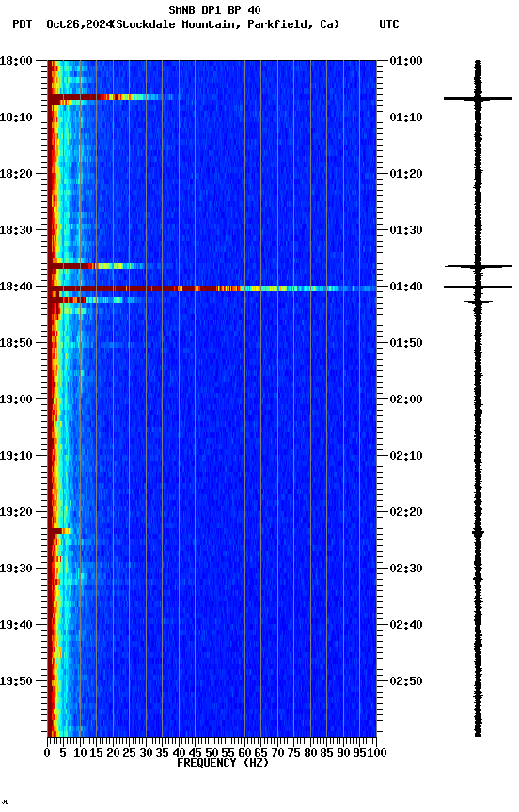519x812 pixels.
Task: Click the 19:10 PDT time label
Action: coord(16,456)
